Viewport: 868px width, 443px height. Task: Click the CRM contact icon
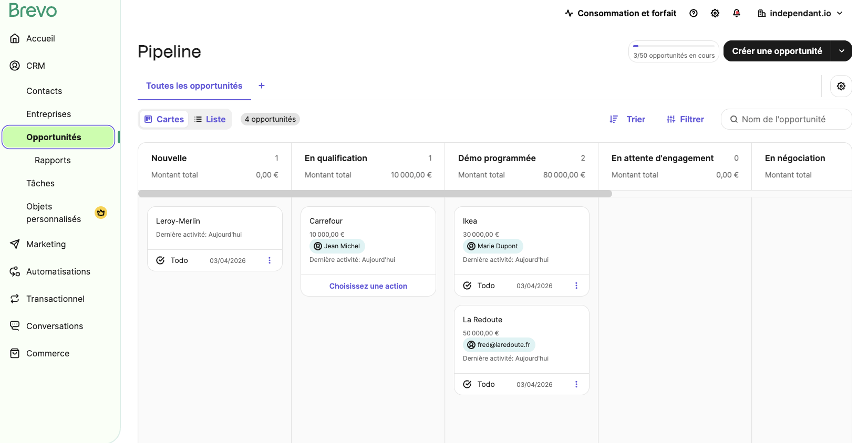15,66
